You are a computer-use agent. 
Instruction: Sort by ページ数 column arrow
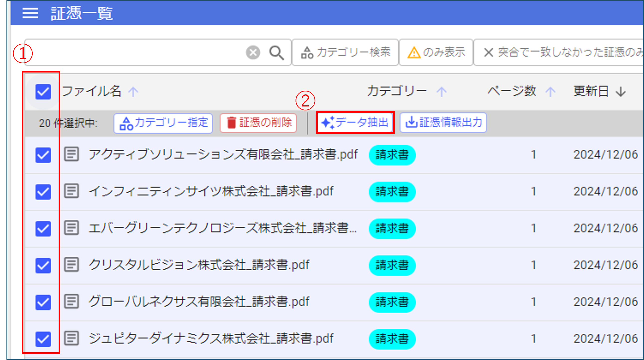pos(550,92)
